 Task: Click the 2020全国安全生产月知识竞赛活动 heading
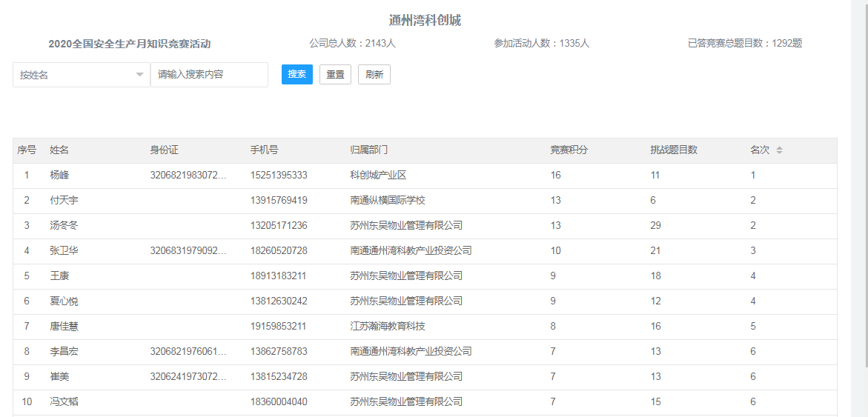point(130,44)
